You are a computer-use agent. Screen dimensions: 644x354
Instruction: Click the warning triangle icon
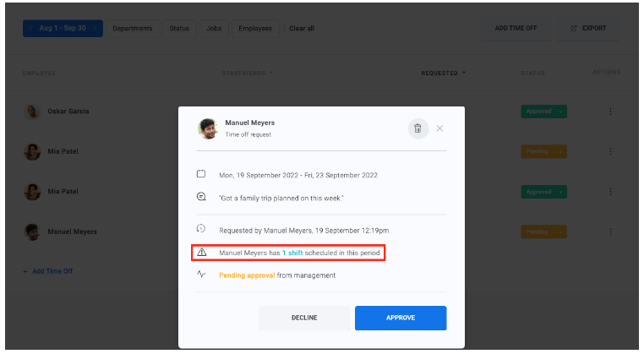pyautogui.click(x=201, y=252)
